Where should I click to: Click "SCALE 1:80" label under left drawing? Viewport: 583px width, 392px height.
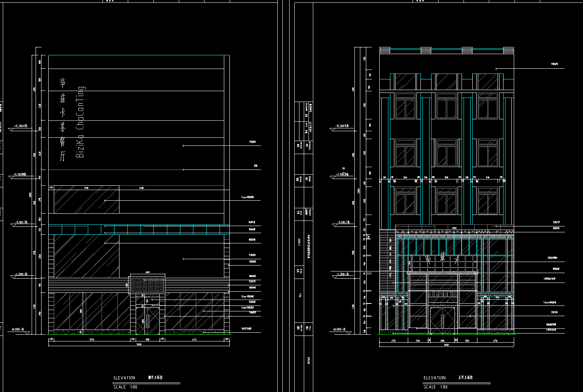(x=125, y=387)
